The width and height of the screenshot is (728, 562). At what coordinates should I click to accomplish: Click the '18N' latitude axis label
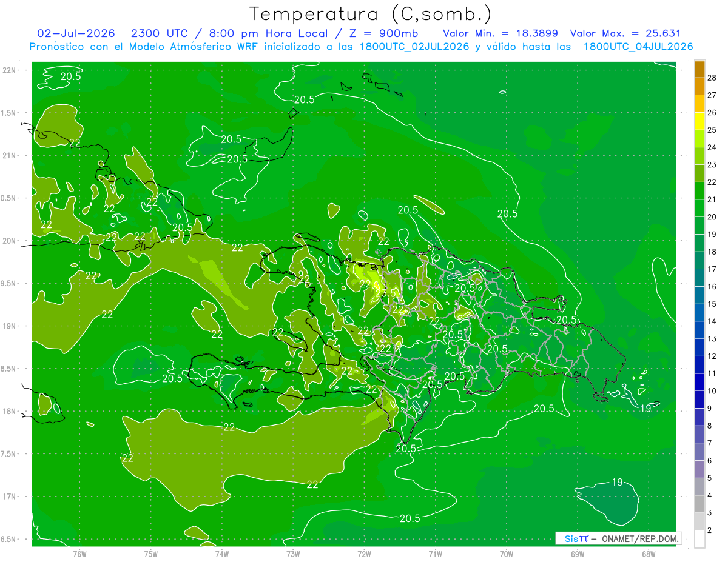click(10, 411)
